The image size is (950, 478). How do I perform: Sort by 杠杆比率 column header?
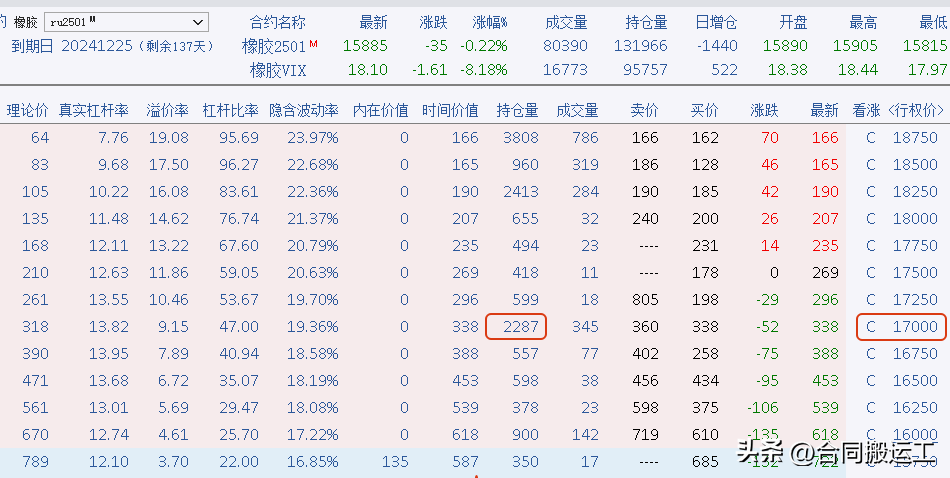coord(230,110)
